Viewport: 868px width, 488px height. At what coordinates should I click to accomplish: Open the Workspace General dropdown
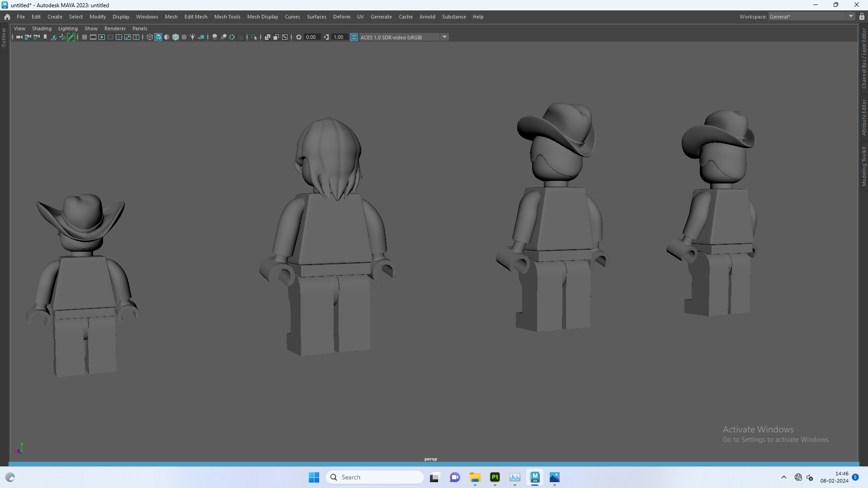click(811, 17)
